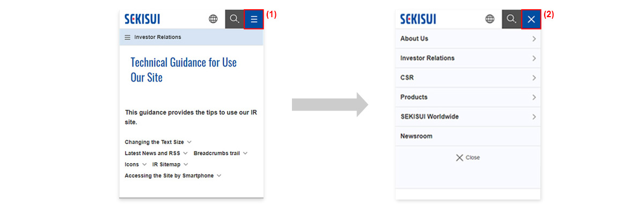The height and width of the screenshot is (213, 644).
Task: Expand the About Us chevron arrow
Action: 534,39
